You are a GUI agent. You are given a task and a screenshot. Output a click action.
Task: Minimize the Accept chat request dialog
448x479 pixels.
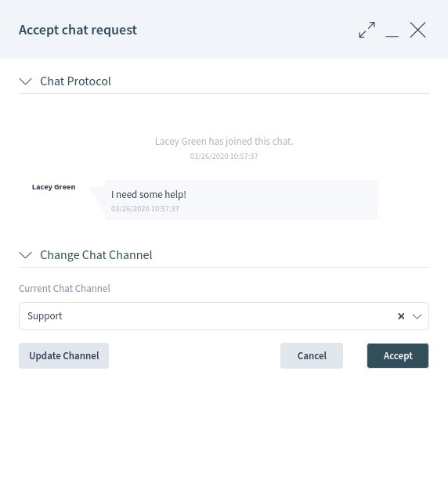[x=392, y=36]
